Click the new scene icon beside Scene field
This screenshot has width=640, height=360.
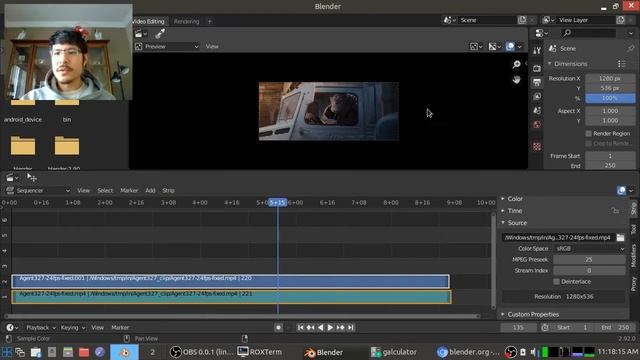tap(522, 20)
